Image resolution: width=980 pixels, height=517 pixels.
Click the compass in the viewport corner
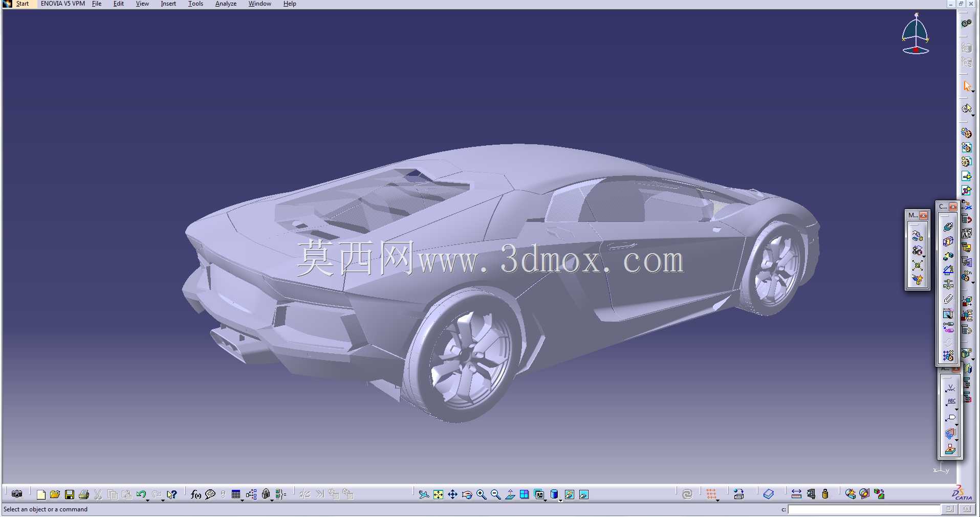tap(916, 34)
